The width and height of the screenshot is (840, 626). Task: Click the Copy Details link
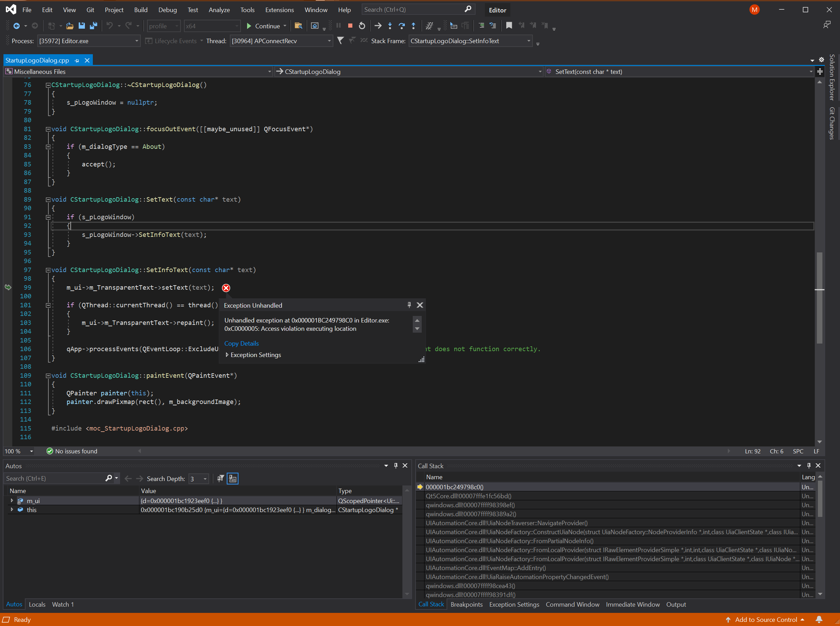point(241,343)
